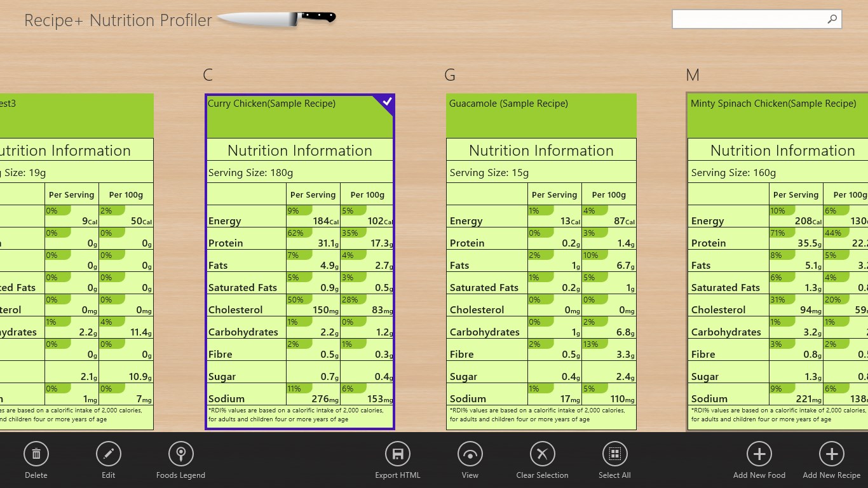This screenshot has height=488, width=868.
Task: Click the Export HTML save icon
Action: click(398, 454)
